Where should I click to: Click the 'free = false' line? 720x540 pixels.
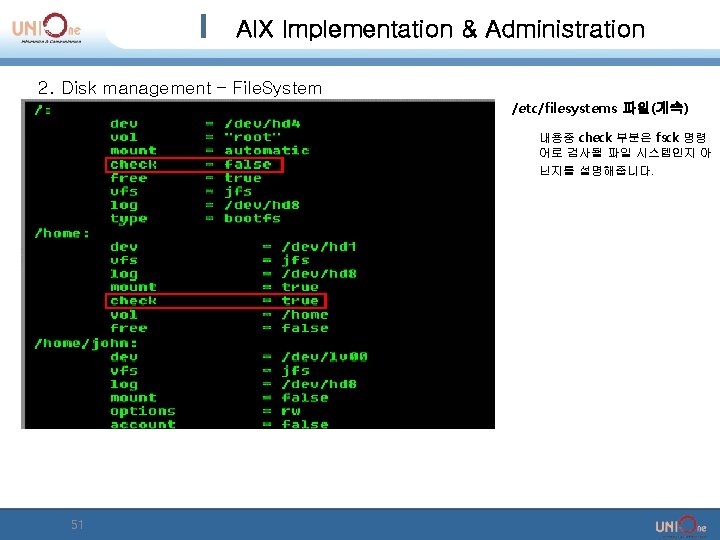(x=219, y=328)
